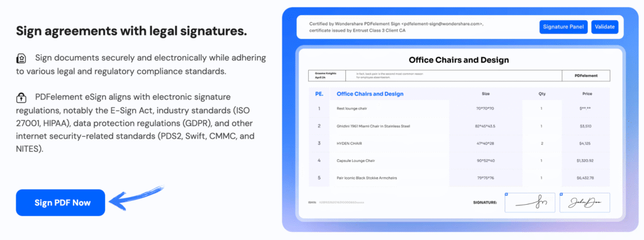Click the certificate icon beside Sign documents securely
Image resolution: width=644 pixels, height=240 pixels.
[x=21, y=59]
